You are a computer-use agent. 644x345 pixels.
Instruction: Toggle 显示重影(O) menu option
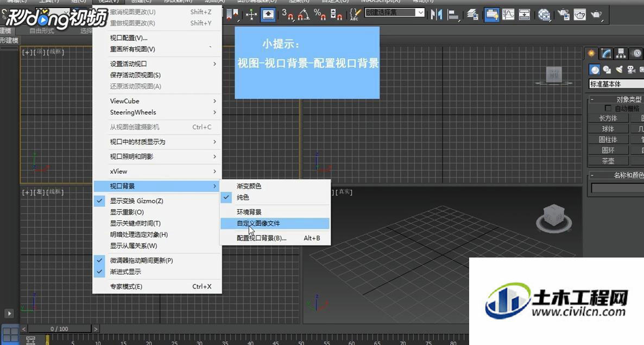click(x=157, y=212)
